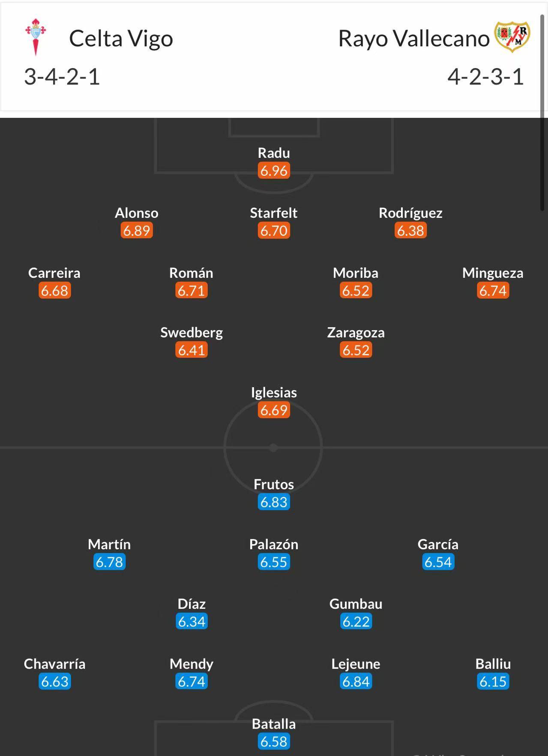Click Martín's 6.78 rating badge
The height and width of the screenshot is (756, 548).
(109, 562)
